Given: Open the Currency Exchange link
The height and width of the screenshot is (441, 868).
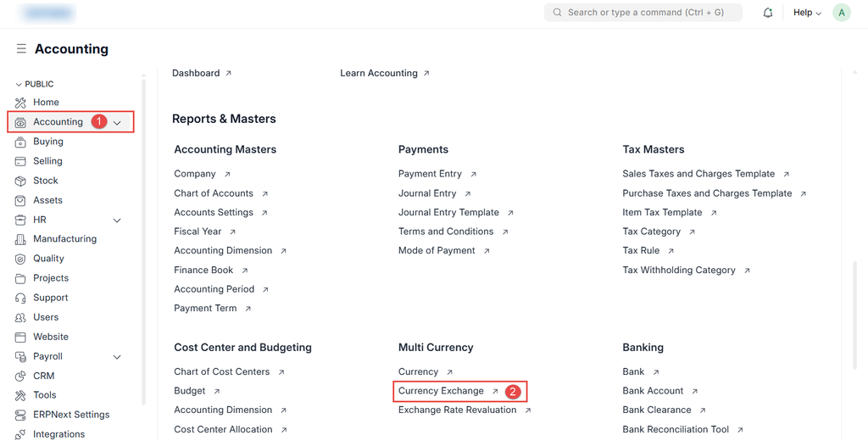Looking at the screenshot, I should click(x=441, y=391).
